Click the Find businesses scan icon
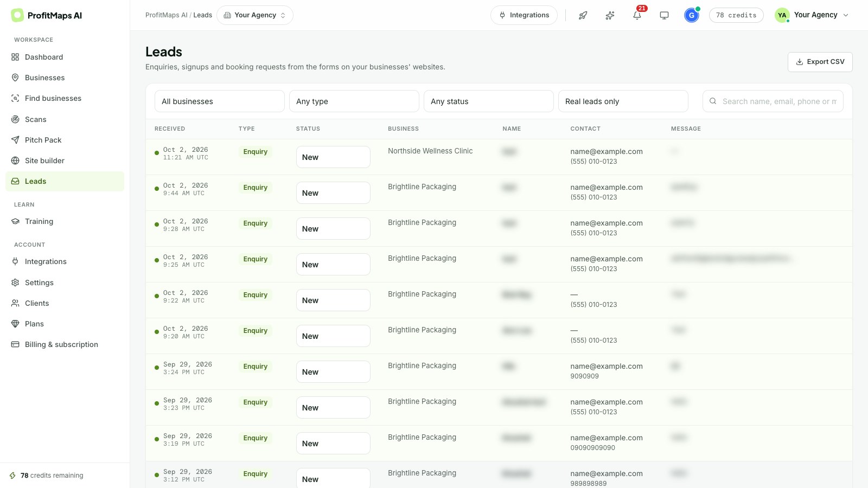The height and width of the screenshot is (488, 868). click(x=15, y=98)
